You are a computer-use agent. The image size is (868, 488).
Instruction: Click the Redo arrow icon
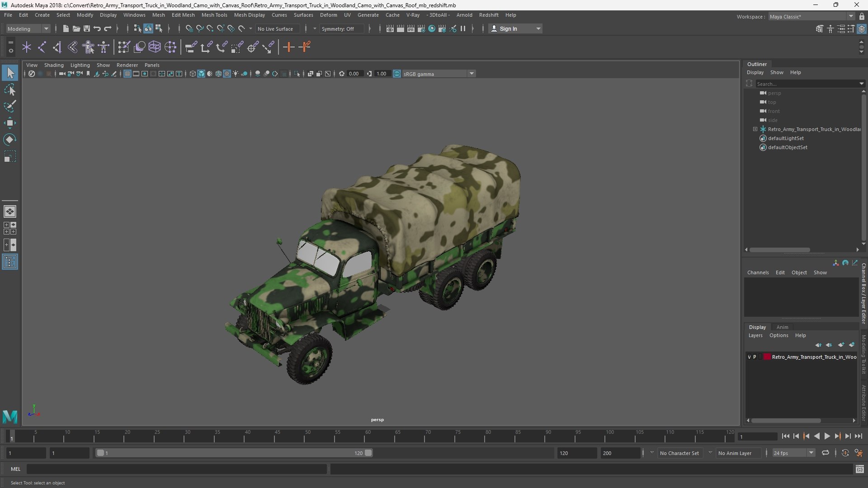tap(108, 28)
